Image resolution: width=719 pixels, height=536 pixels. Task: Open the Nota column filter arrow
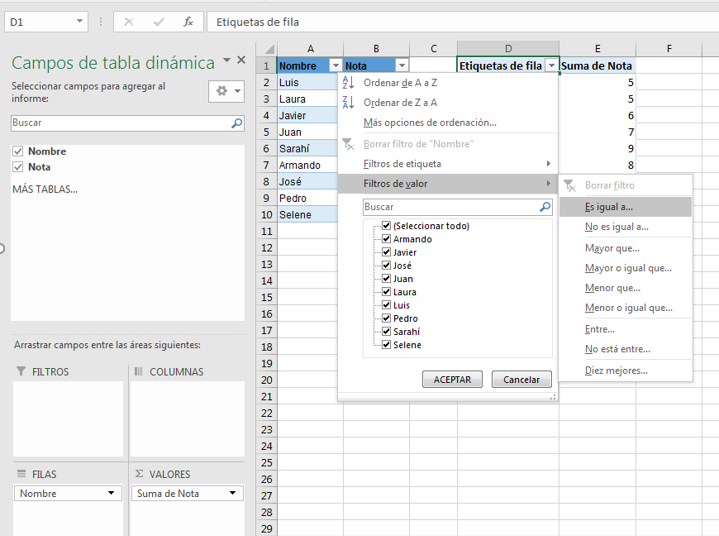pyautogui.click(x=402, y=66)
